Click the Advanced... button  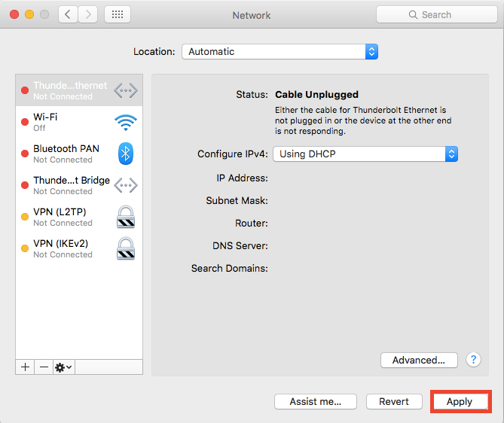pyautogui.click(x=419, y=360)
